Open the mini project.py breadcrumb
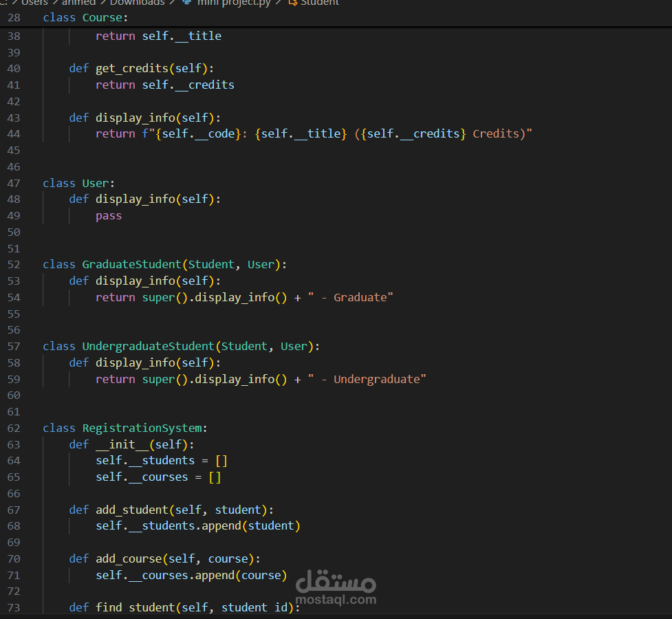The width and height of the screenshot is (672, 619). (234, 3)
